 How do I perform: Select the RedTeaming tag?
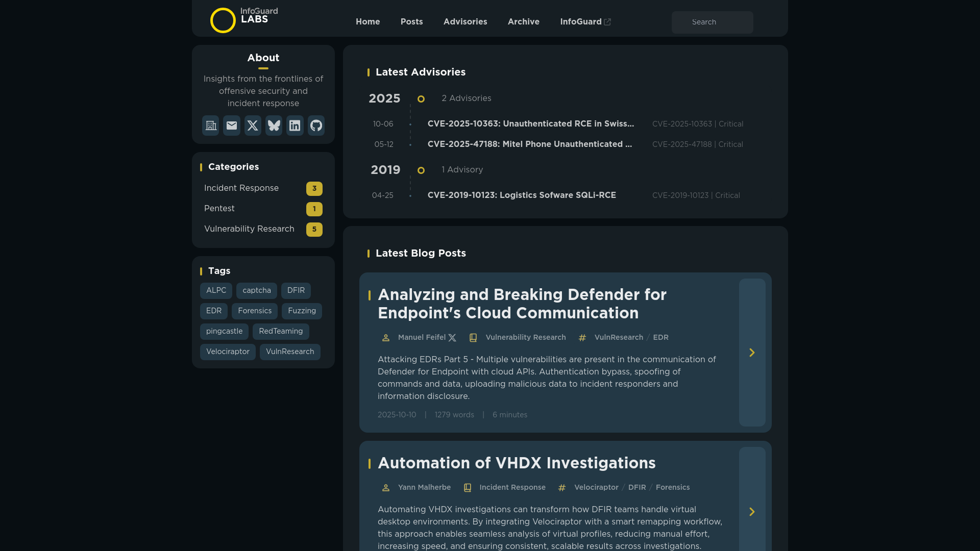pyautogui.click(x=281, y=331)
